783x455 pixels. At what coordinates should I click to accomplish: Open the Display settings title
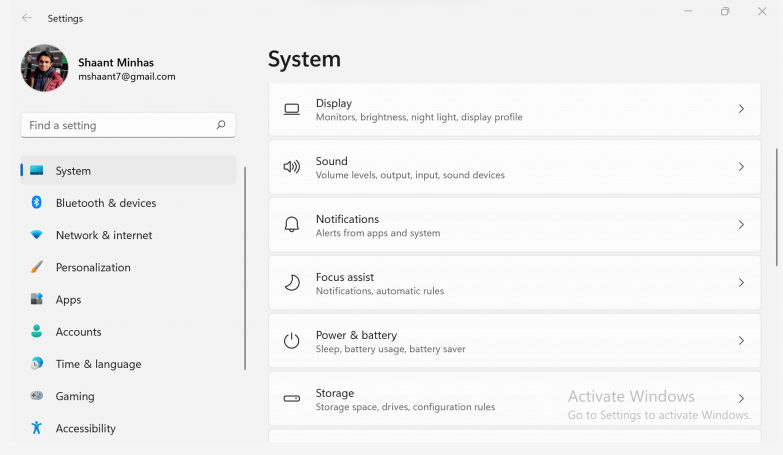pos(334,103)
